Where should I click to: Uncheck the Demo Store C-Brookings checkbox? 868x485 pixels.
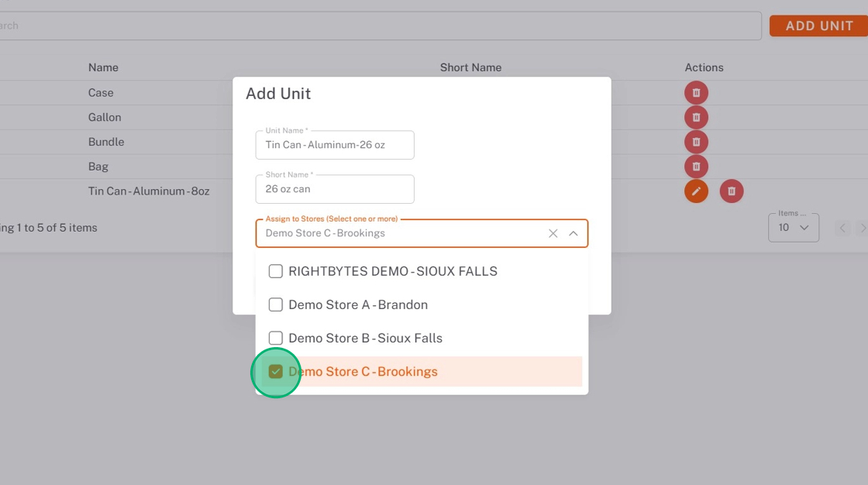(x=276, y=372)
